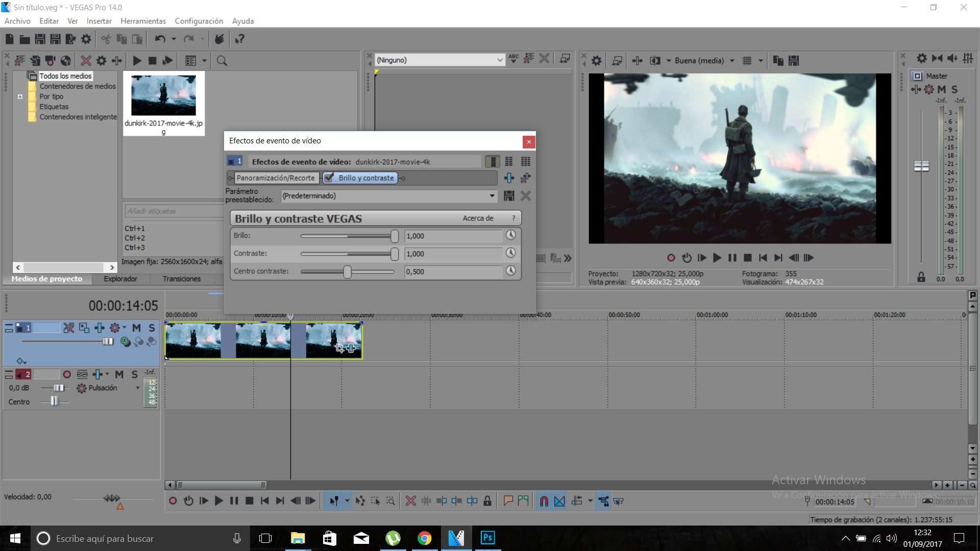Switch to Transiciones tab
Viewport: 980px width, 551px height.
pos(181,279)
